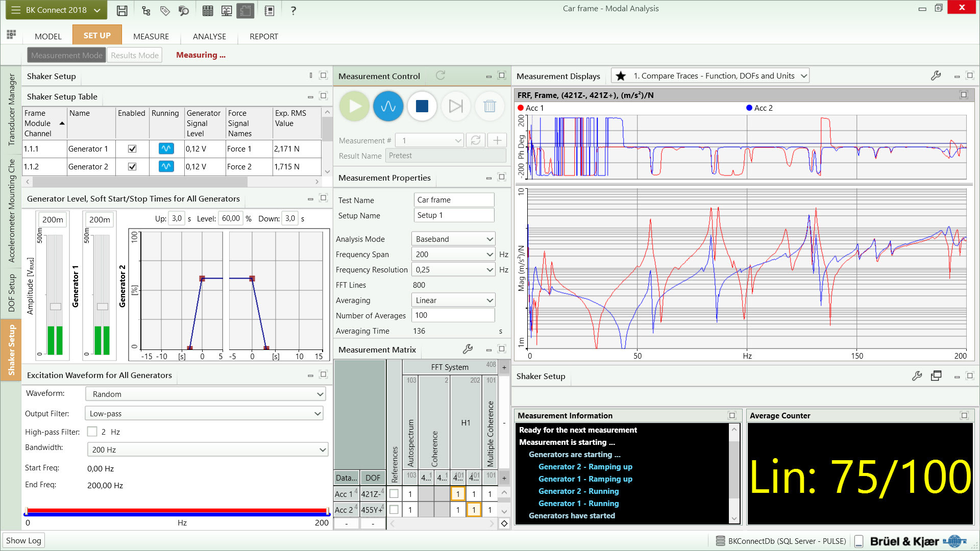Click the star favorite display icon
Image resolution: width=980 pixels, height=551 pixels.
(621, 76)
